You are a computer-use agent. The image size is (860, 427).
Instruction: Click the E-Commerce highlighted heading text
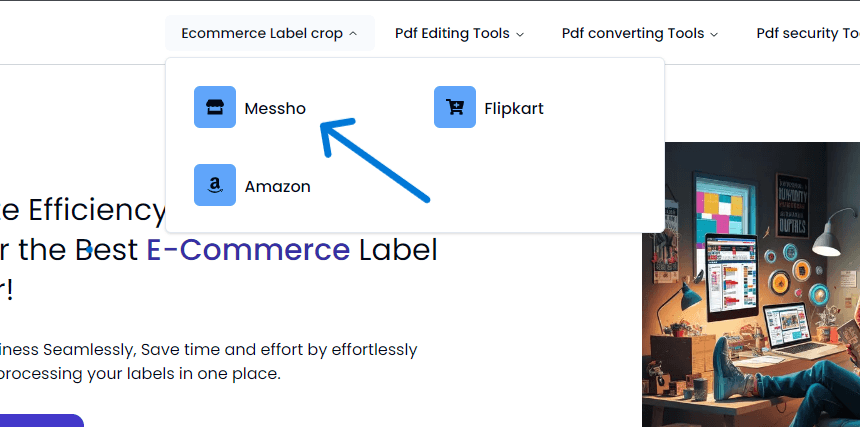click(x=248, y=249)
